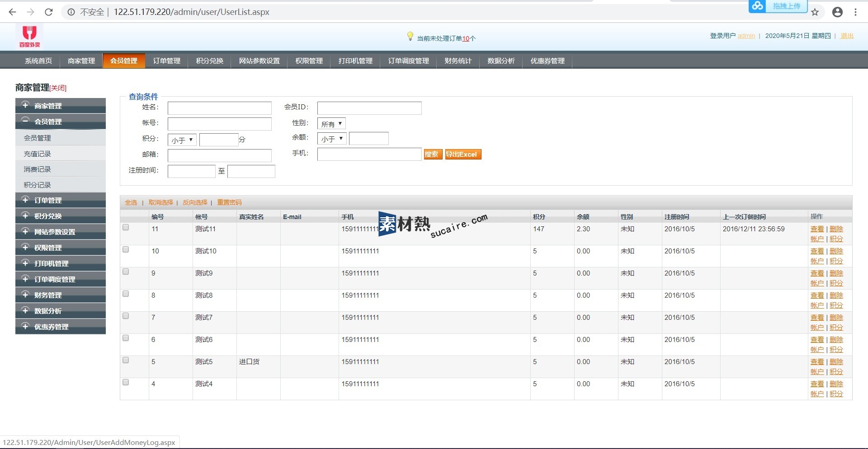Screen dimensions: 868x449
Task: Open the browser profile account icon
Action: click(x=837, y=12)
